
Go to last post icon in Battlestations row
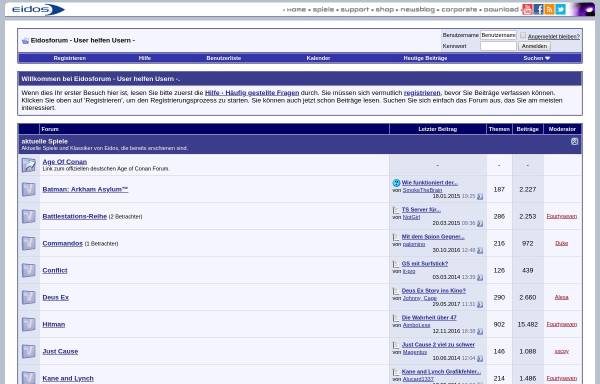tap(480, 223)
